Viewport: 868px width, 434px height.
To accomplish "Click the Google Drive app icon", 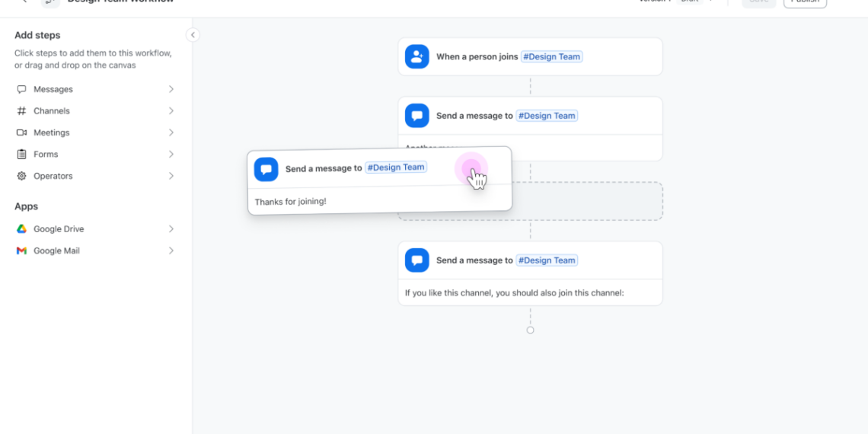I will point(21,229).
